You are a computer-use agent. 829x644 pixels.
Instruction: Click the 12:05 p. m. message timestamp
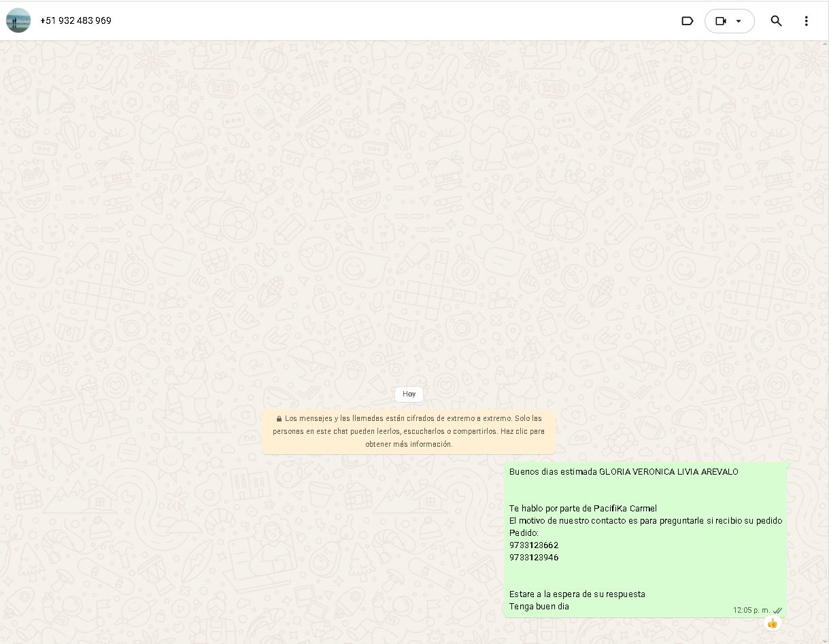coord(751,611)
